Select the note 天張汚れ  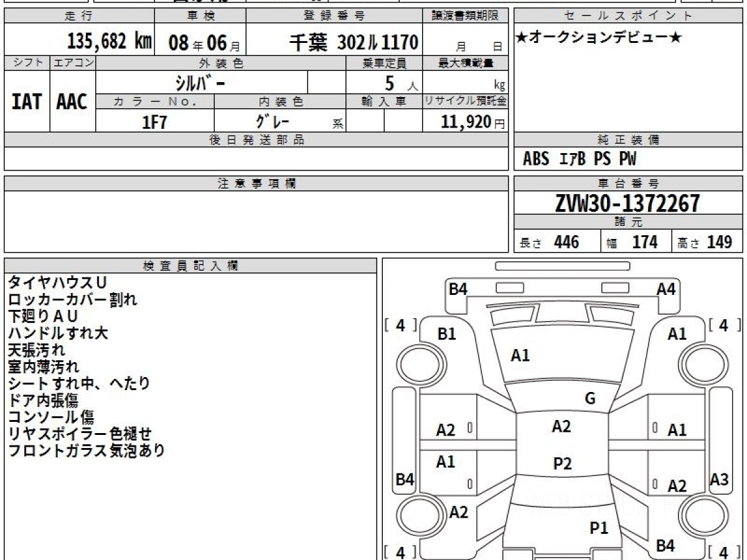pyautogui.click(x=36, y=350)
